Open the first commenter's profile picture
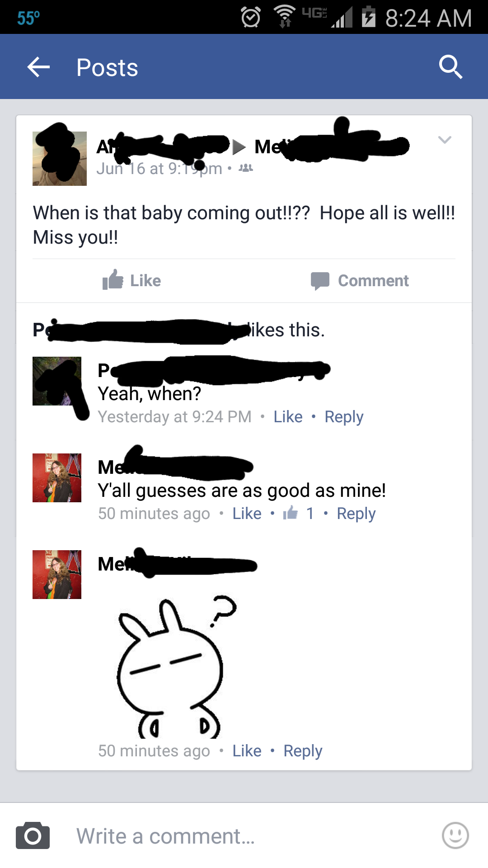 (57, 381)
